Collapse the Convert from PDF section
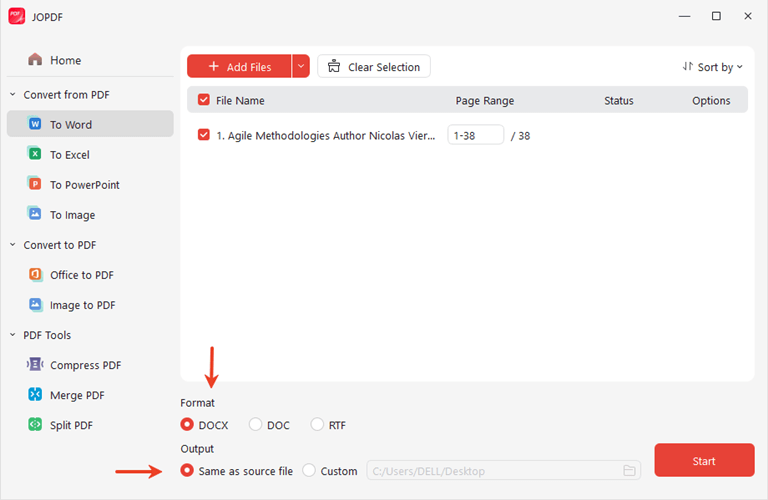The image size is (768, 500). click(x=13, y=95)
